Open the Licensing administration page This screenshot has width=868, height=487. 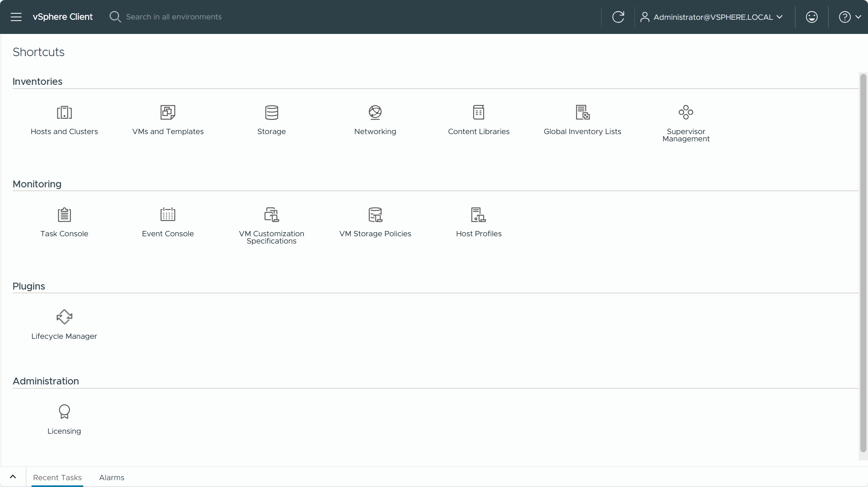point(64,419)
